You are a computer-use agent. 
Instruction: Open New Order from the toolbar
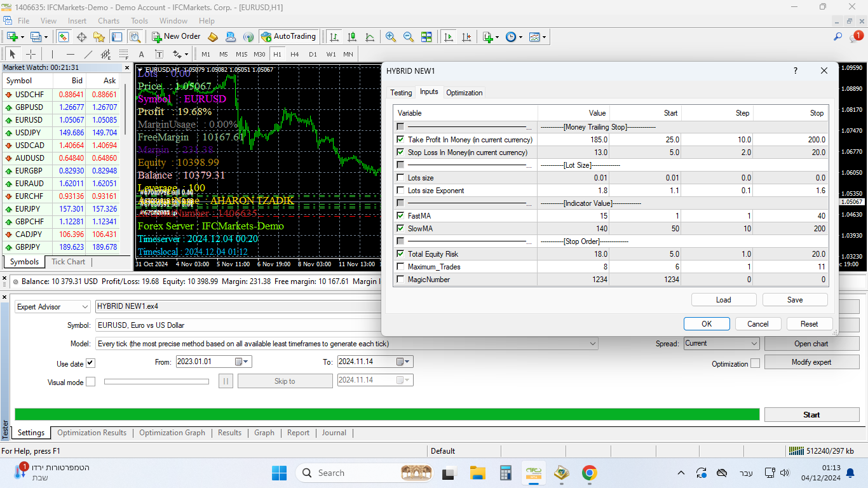tap(176, 37)
